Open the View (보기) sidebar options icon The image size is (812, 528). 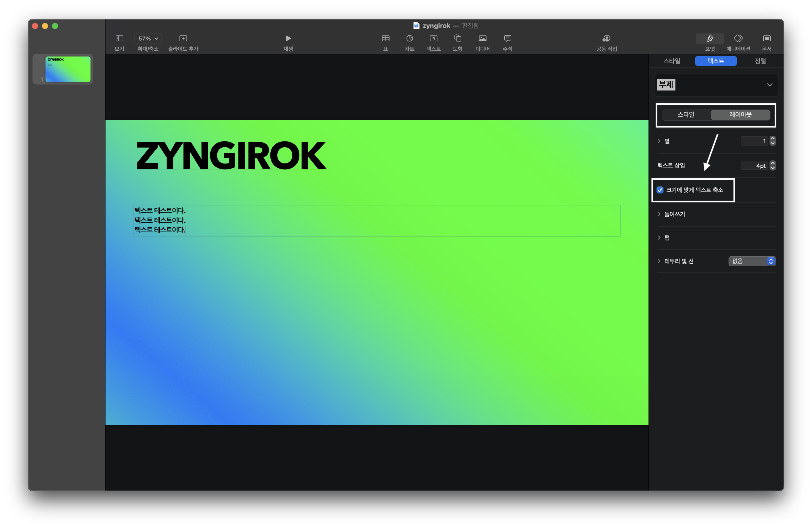tap(119, 38)
